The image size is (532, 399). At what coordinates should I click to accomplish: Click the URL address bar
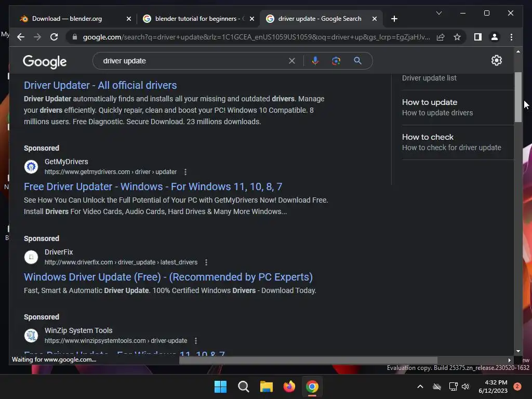(x=257, y=37)
